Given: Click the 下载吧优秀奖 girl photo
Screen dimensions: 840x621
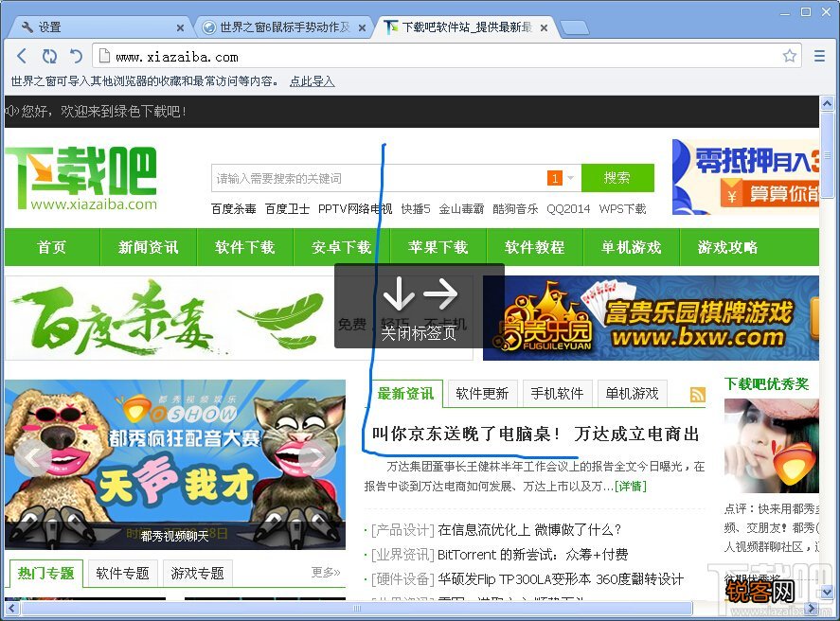Looking at the screenshot, I should click(772, 446).
